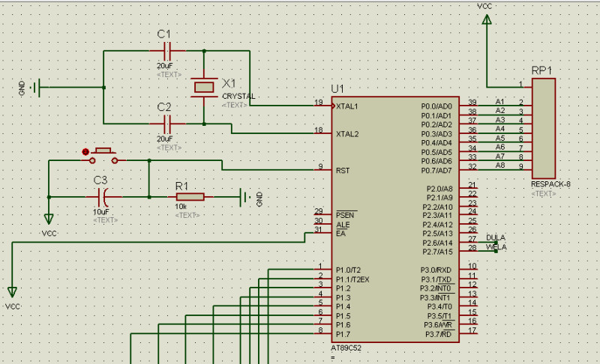Select the VCC terminal below C3
The width and height of the screenshot is (600, 364).
[49, 219]
